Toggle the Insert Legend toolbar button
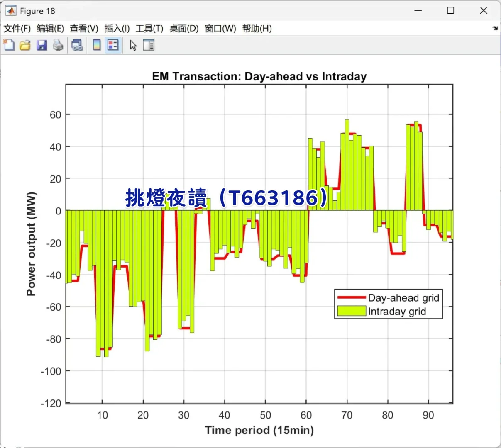Image resolution: width=501 pixels, height=448 pixels. pos(113,45)
